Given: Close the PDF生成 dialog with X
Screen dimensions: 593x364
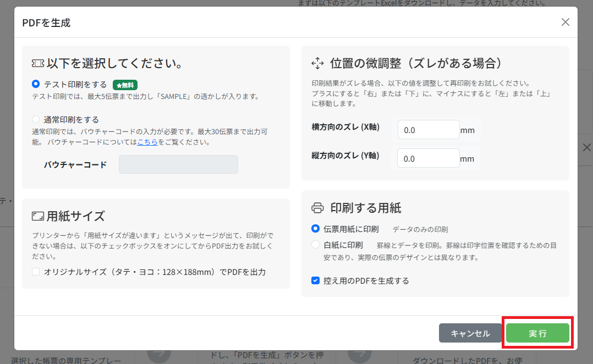Looking at the screenshot, I should pos(565,23).
